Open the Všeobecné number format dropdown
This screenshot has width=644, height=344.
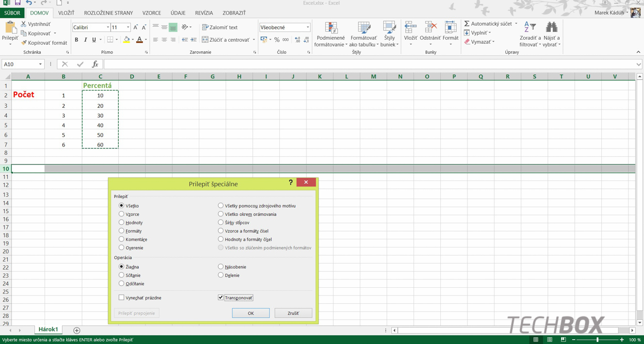(307, 28)
